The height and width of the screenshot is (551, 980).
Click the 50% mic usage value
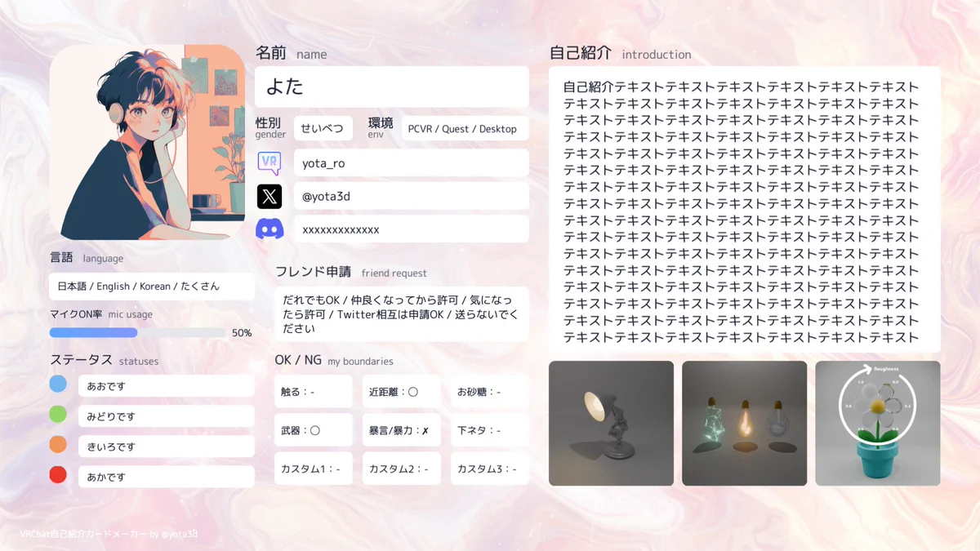(x=242, y=333)
